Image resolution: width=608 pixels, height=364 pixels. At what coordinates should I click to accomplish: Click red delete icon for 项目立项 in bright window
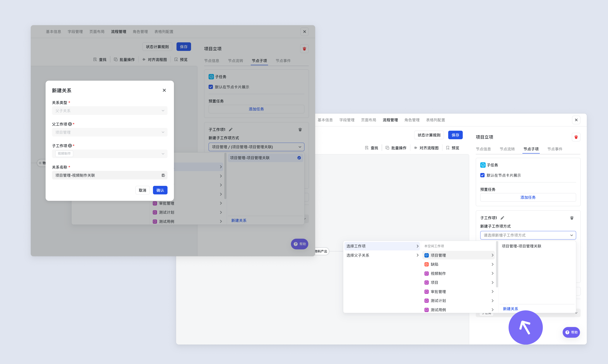point(576,137)
